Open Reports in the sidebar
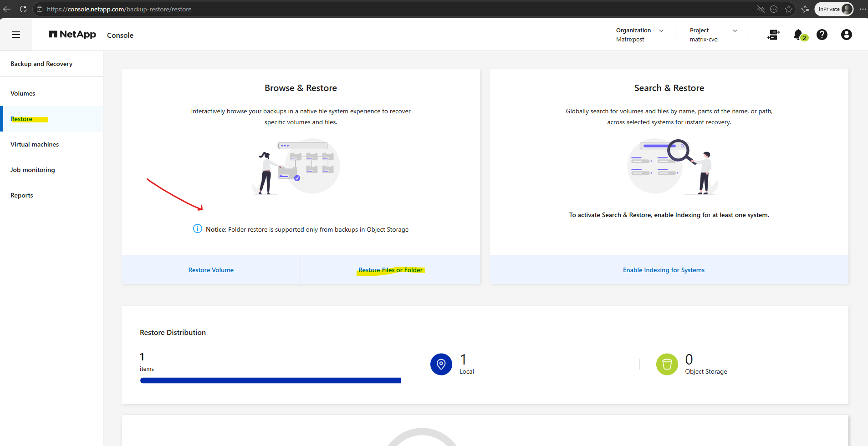Screen dimensions: 868x446 point(51,195)
